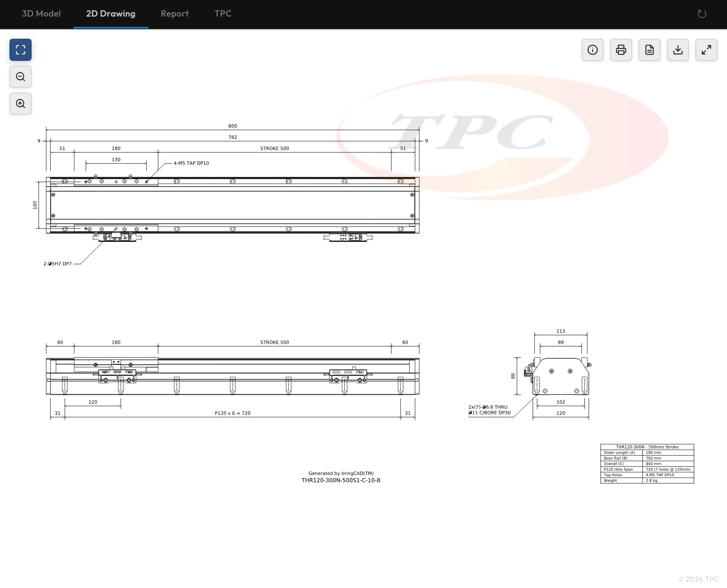The height and width of the screenshot is (588, 727).
Task: Click the 113 width dimension
Action: [x=561, y=331]
